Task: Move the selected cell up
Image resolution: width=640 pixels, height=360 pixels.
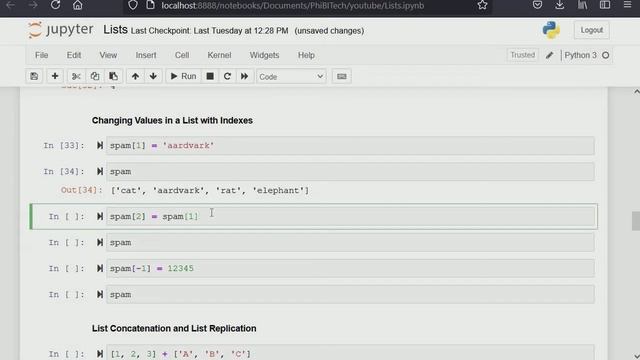Action: (135, 76)
